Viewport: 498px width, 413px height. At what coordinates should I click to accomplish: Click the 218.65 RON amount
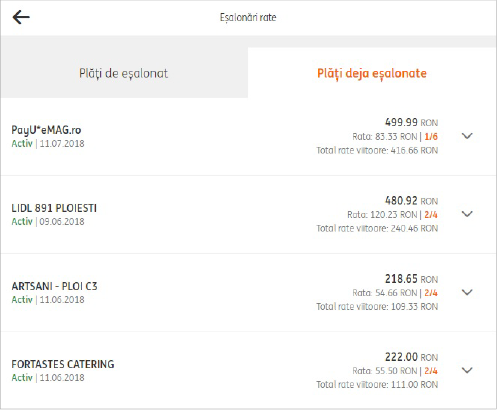click(411, 279)
